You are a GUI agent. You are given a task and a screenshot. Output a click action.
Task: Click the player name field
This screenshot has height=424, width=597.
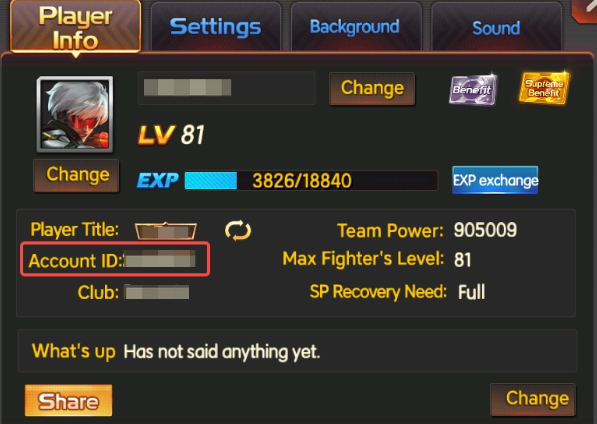click(227, 88)
